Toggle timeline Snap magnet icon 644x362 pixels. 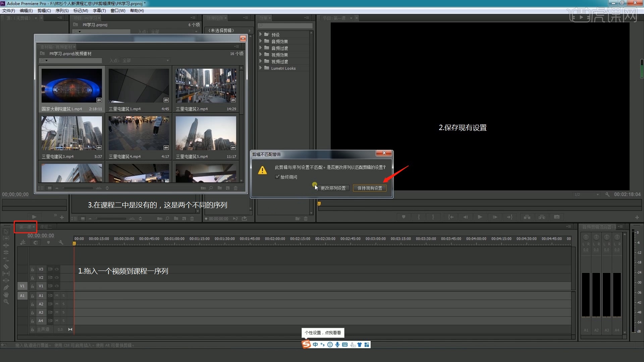point(36,242)
